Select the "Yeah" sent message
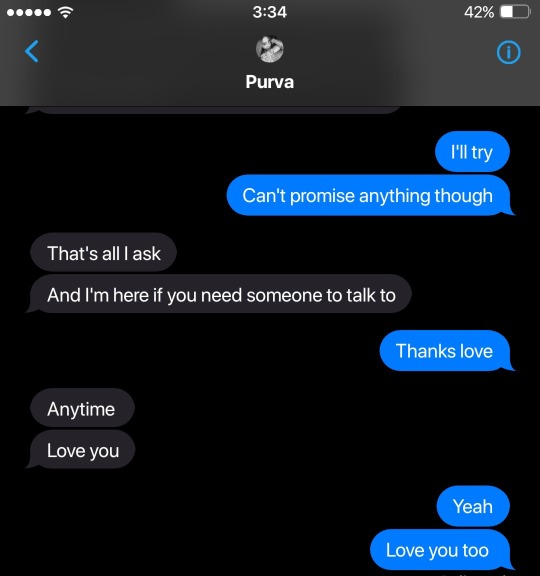Viewport: 540px width, 576px height. pos(473,506)
